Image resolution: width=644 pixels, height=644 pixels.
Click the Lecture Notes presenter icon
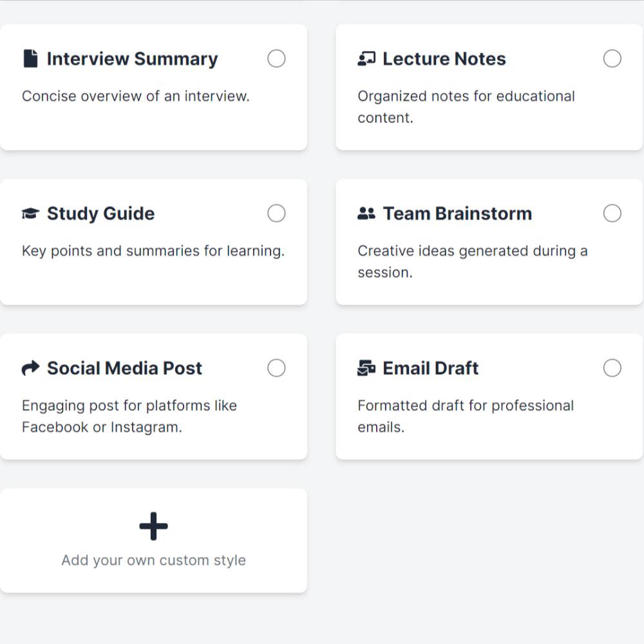366,59
